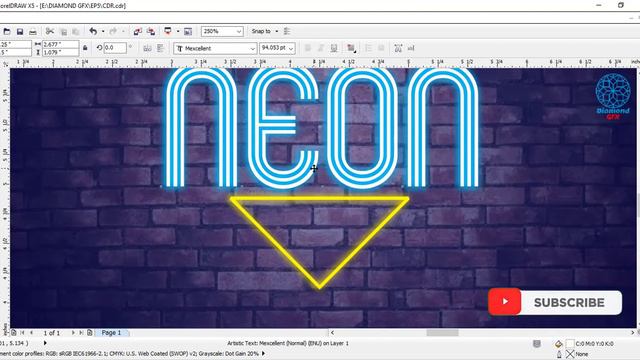Click the outline pen icon in status bar

pos(559,354)
